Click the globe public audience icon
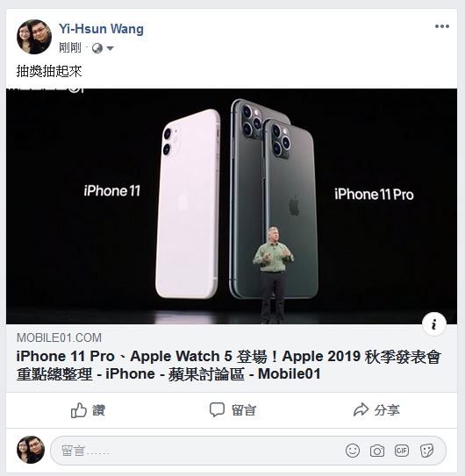465x476 pixels. pyautogui.click(x=97, y=48)
